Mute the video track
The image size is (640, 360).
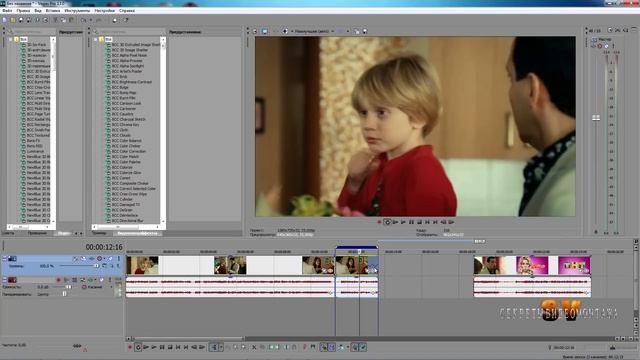(110, 258)
